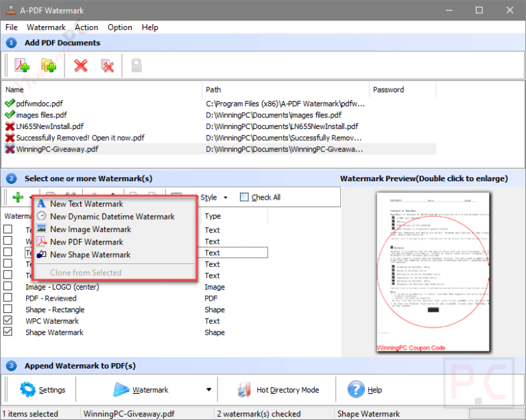Click the 2 watermark(s) checked status text
Image resolution: width=526 pixels, height=420 pixels.
[x=259, y=414]
